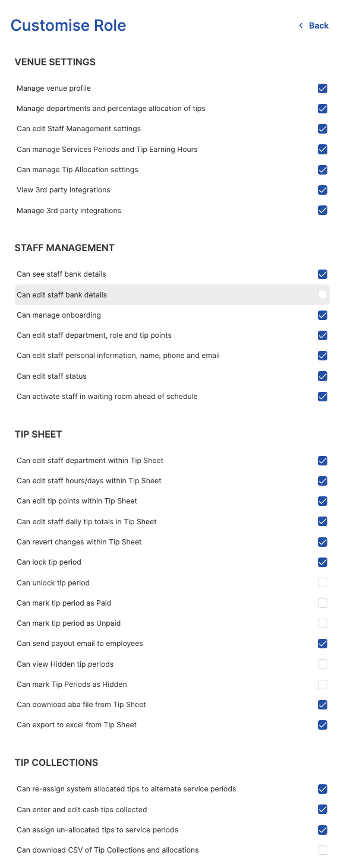Enable Can view Hidden tip periods
The width and height of the screenshot is (344, 868).
click(323, 664)
